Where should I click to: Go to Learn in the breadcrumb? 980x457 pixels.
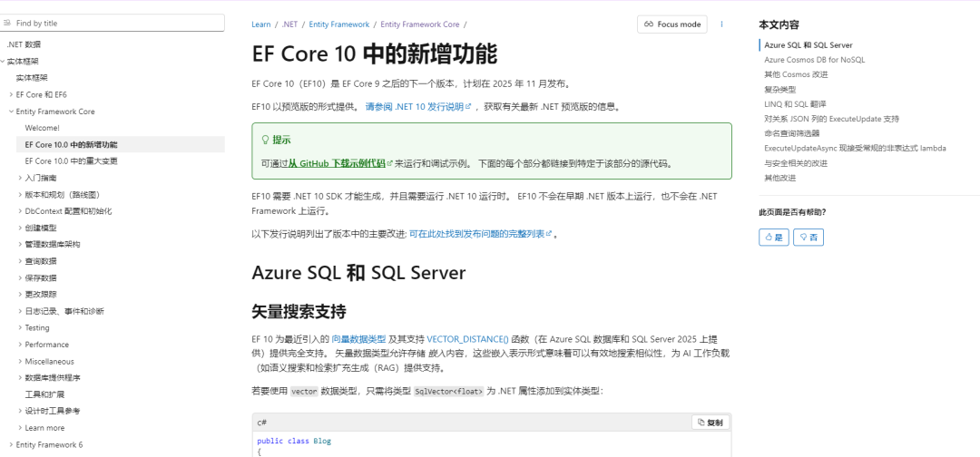click(x=260, y=24)
